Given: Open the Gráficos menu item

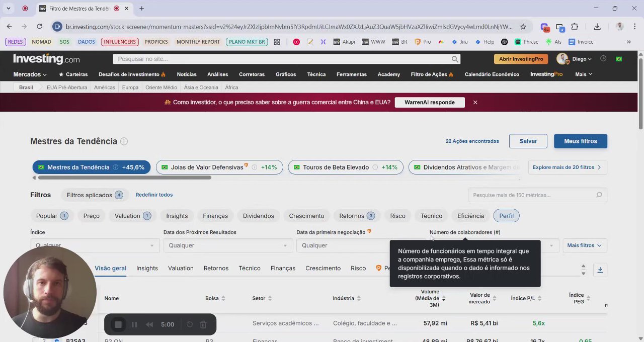Looking at the screenshot, I should click(x=286, y=74).
